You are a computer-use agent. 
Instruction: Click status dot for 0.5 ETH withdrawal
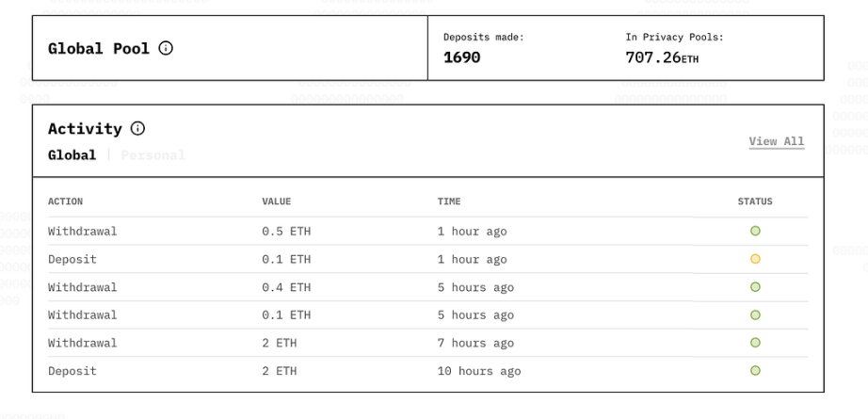[755, 231]
